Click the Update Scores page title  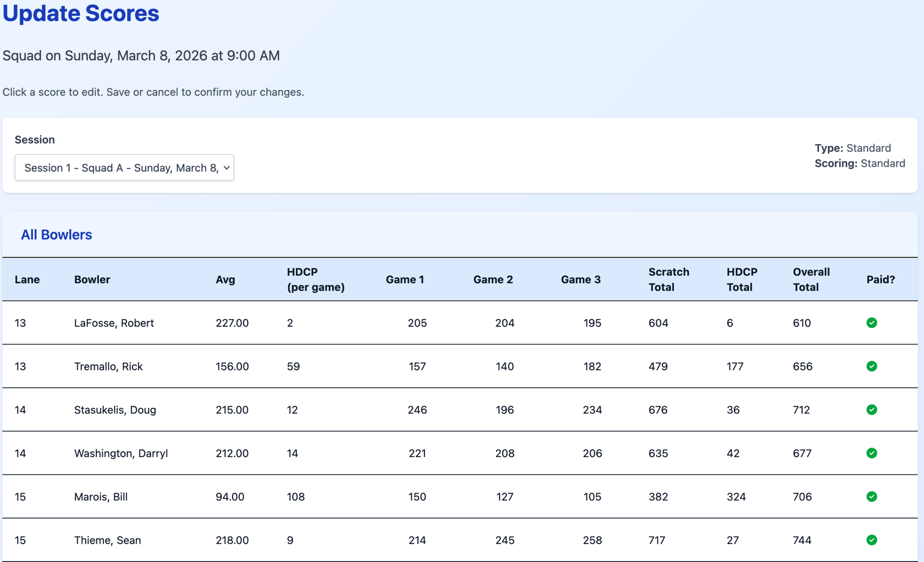[81, 13]
